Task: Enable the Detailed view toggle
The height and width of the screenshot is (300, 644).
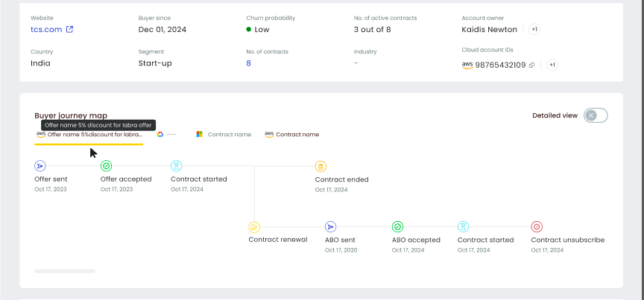Action: 596,115
